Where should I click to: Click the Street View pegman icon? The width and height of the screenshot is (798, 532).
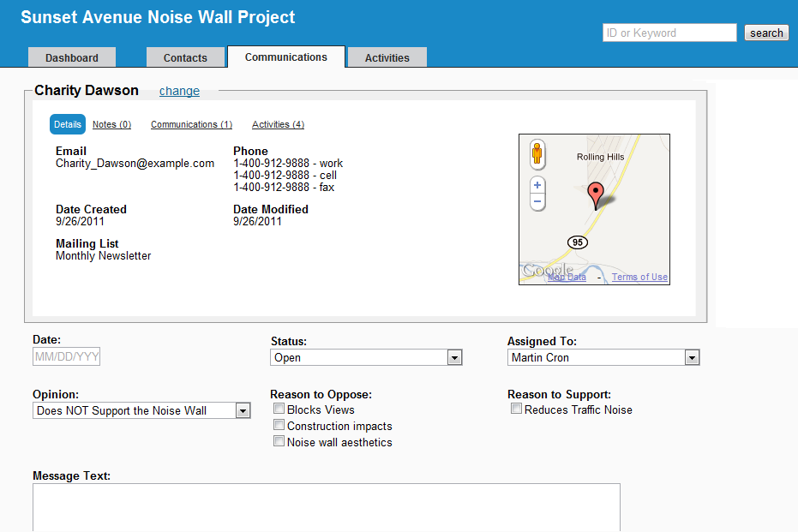pos(537,153)
